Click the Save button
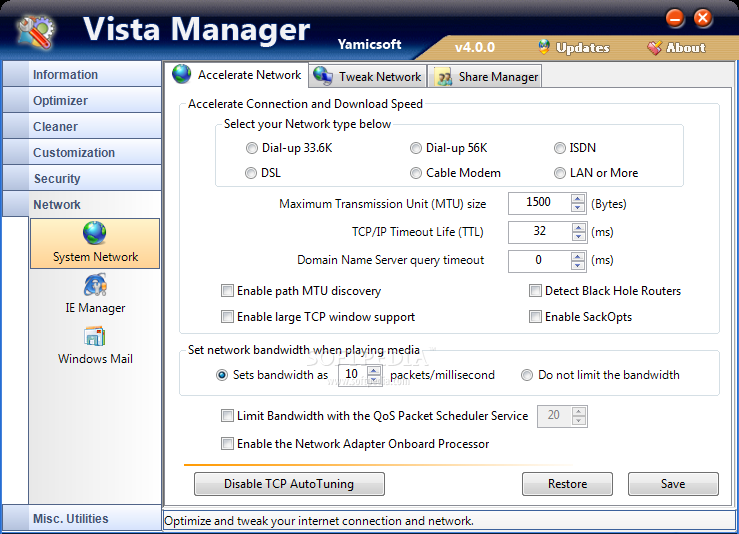739x534 pixels. 673,484
